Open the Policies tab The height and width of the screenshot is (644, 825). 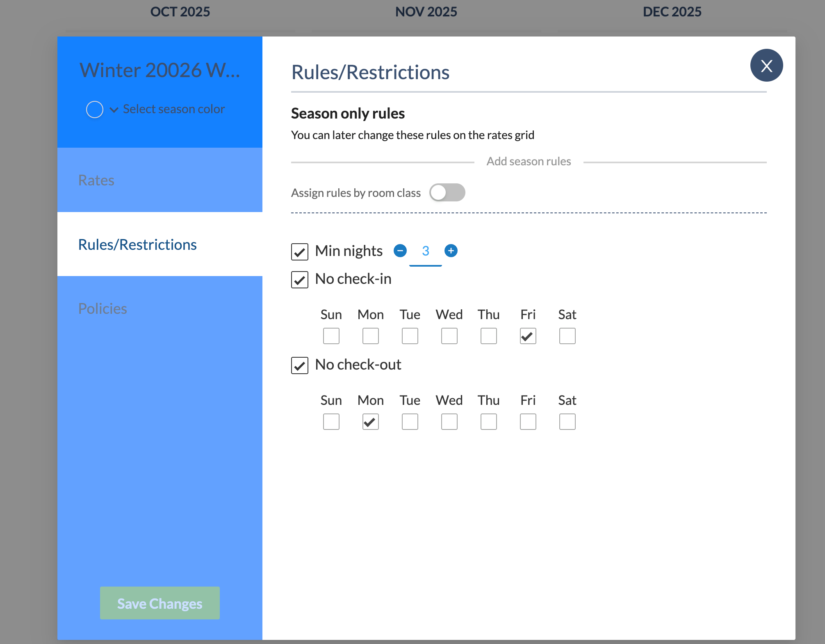pyautogui.click(x=103, y=309)
